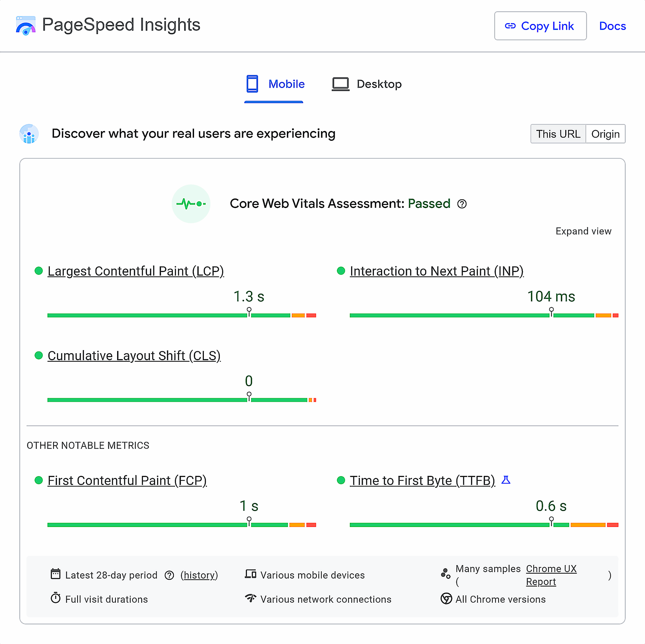This screenshot has width=645, height=644.
Task: Select the Mobile tab
Action: click(274, 84)
